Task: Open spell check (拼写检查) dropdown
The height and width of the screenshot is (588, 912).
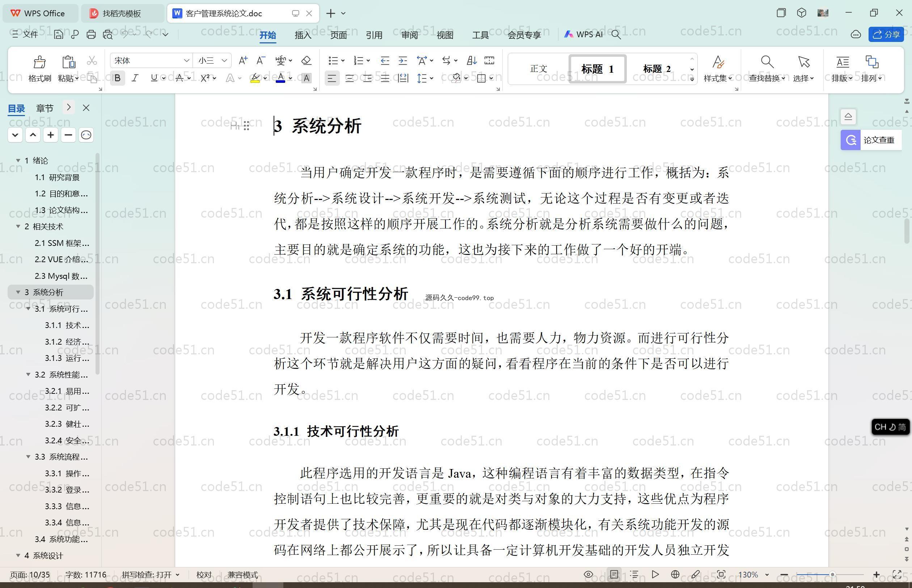Action: 151,575
